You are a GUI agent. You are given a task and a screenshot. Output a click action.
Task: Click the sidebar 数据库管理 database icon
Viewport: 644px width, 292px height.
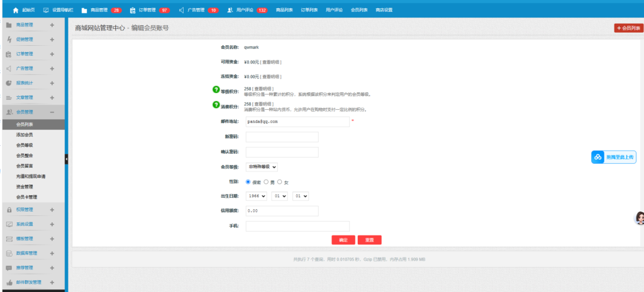(9, 254)
